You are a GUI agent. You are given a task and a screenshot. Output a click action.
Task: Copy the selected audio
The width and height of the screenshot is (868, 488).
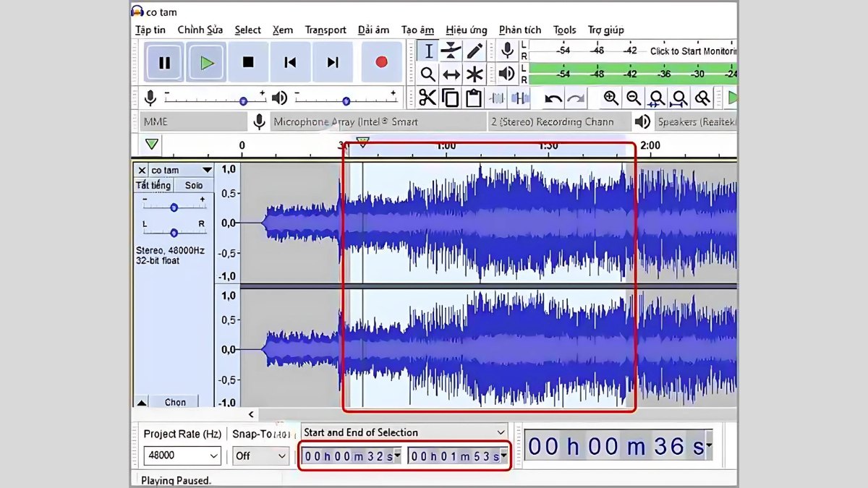point(451,98)
